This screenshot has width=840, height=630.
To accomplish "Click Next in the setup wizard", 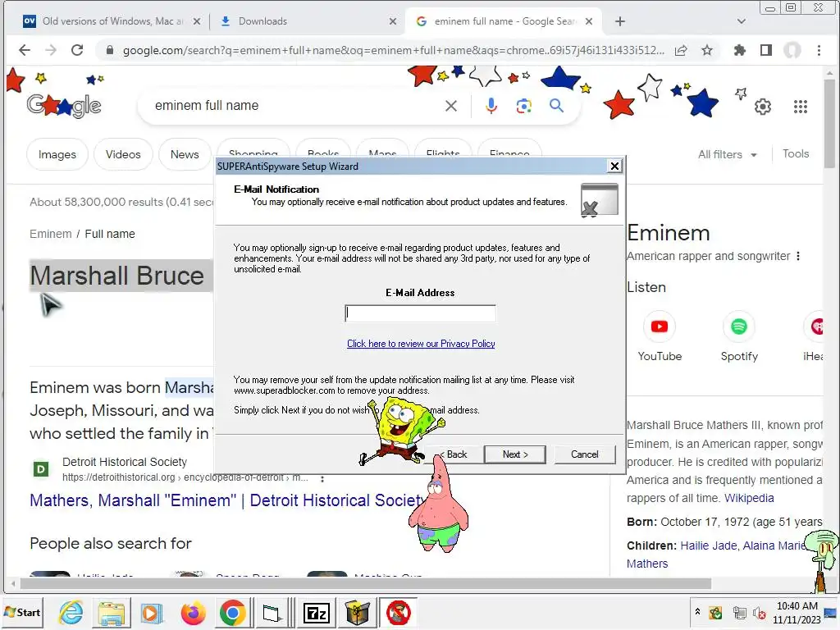I will tap(515, 454).
